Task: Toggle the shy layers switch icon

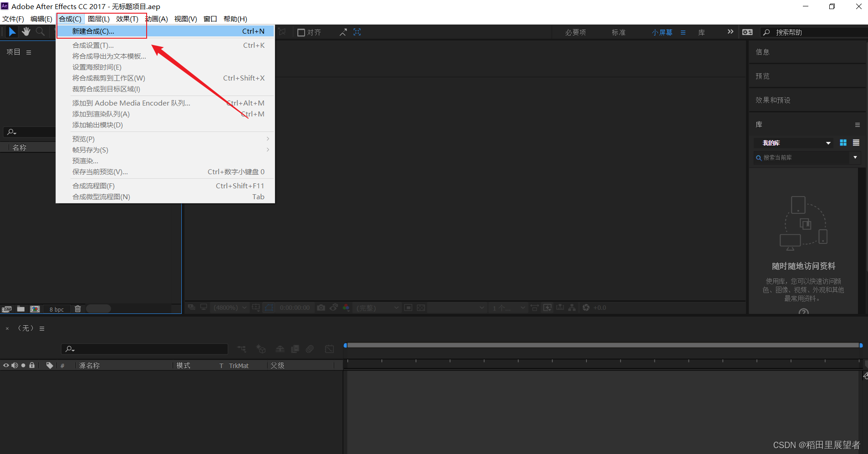Action: tap(280, 349)
